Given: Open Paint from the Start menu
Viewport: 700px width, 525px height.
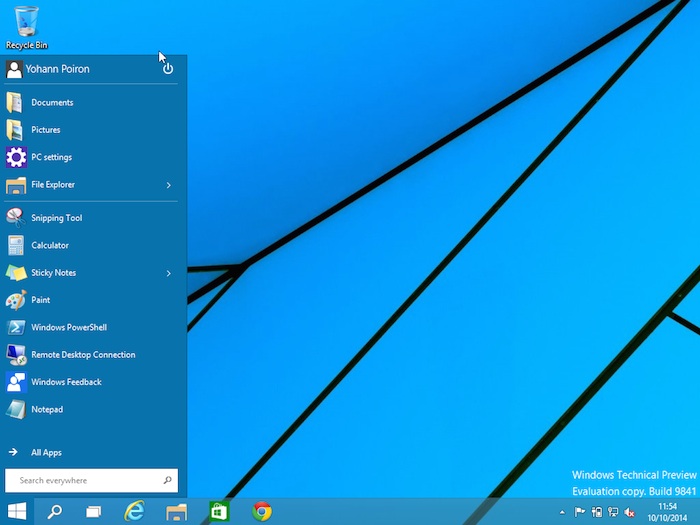Looking at the screenshot, I should tap(40, 300).
